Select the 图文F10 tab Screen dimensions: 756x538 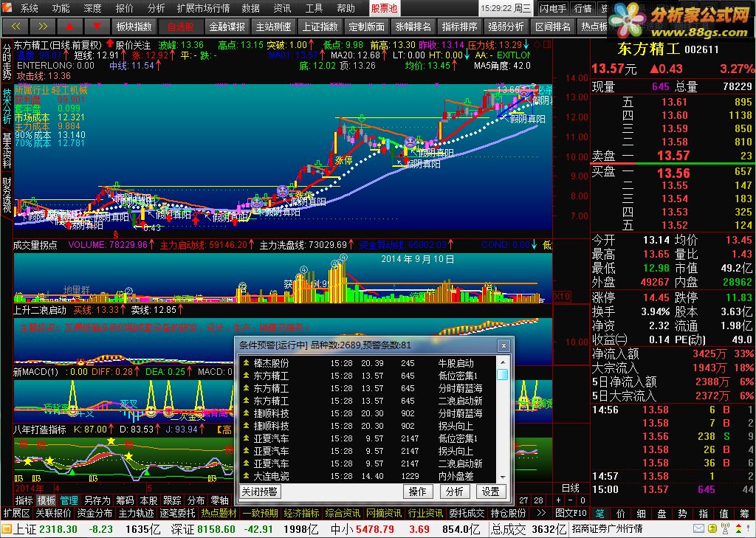point(571,513)
